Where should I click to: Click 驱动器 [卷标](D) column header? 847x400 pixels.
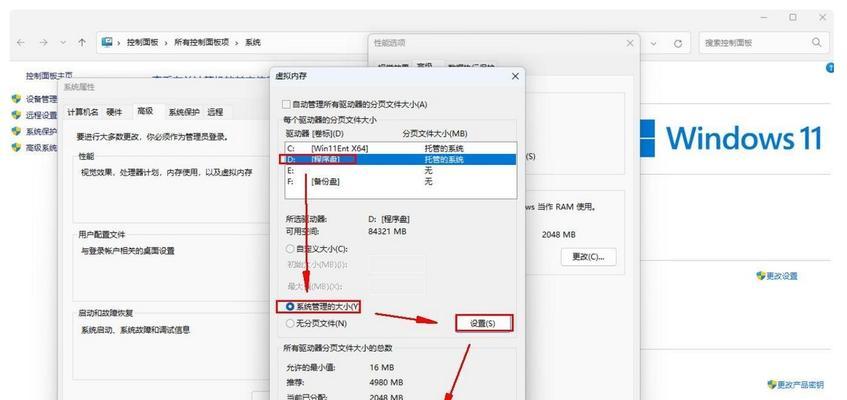pyautogui.click(x=314, y=133)
